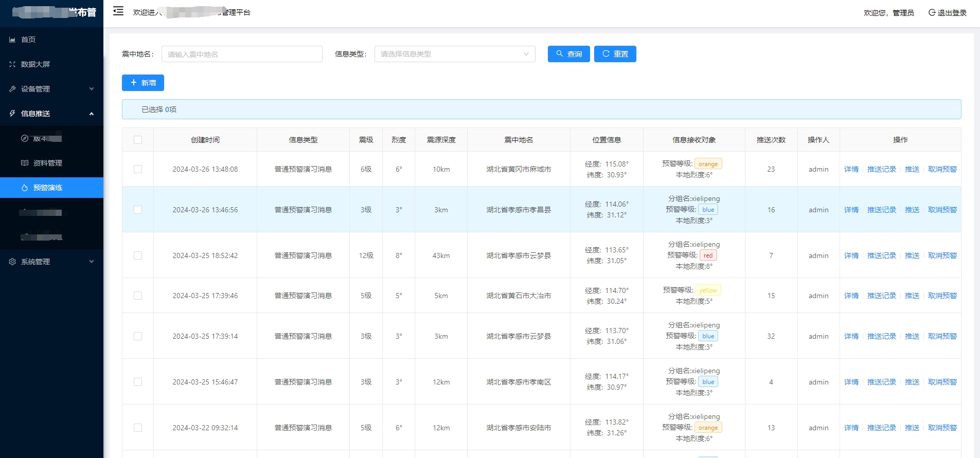Image resolution: width=980 pixels, height=458 pixels.
Task: Click 取消预警 for 湖北省孝感市孝昌县 row
Action: 942,210
